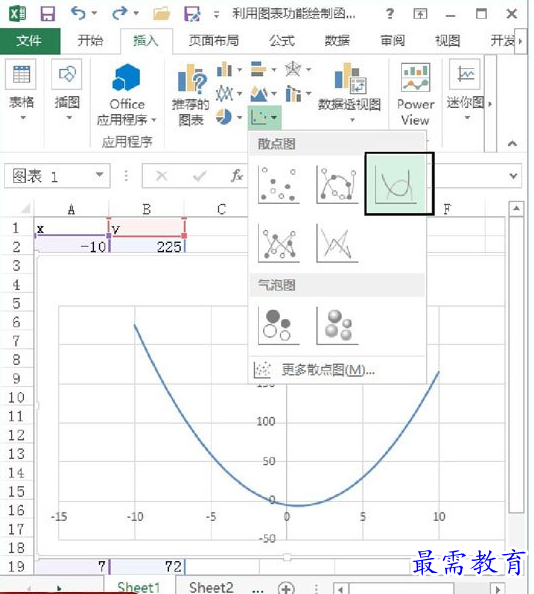This screenshot has width=534, height=594.
Task: Insert an area chart
Action: pyautogui.click(x=263, y=93)
